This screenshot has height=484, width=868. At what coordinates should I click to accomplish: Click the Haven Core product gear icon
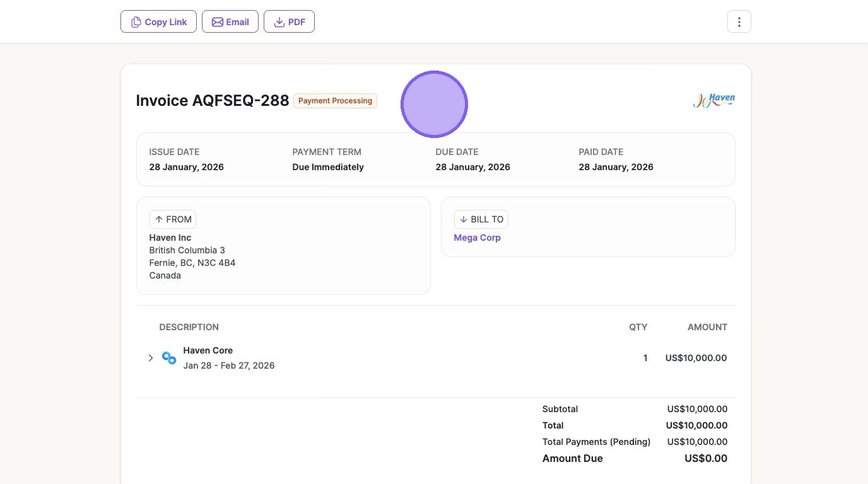[x=169, y=358]
